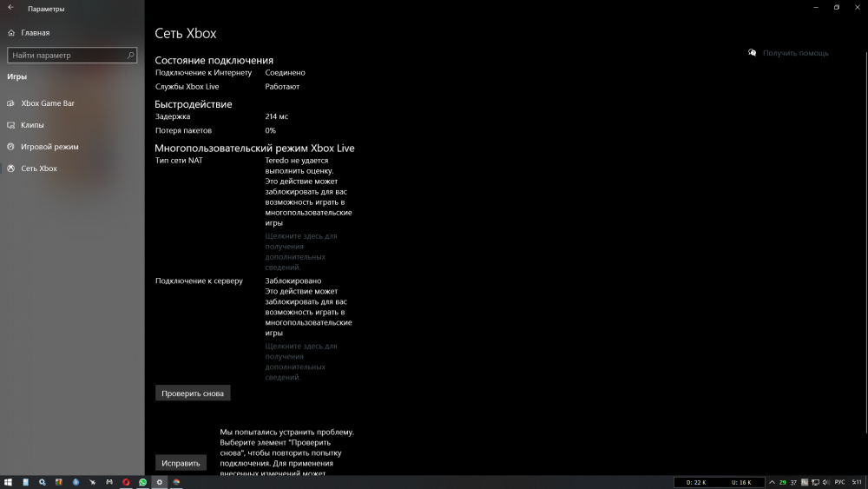Click the magnifier icon in the search box
Screen dimensions: 868x489
131,56
